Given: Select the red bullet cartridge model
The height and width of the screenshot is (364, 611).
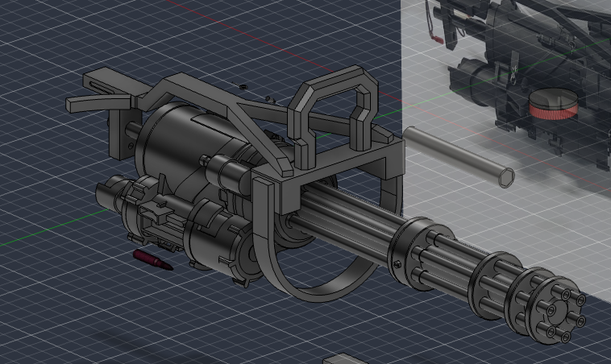Looking at the screenshot, I should tap(153, 260).
